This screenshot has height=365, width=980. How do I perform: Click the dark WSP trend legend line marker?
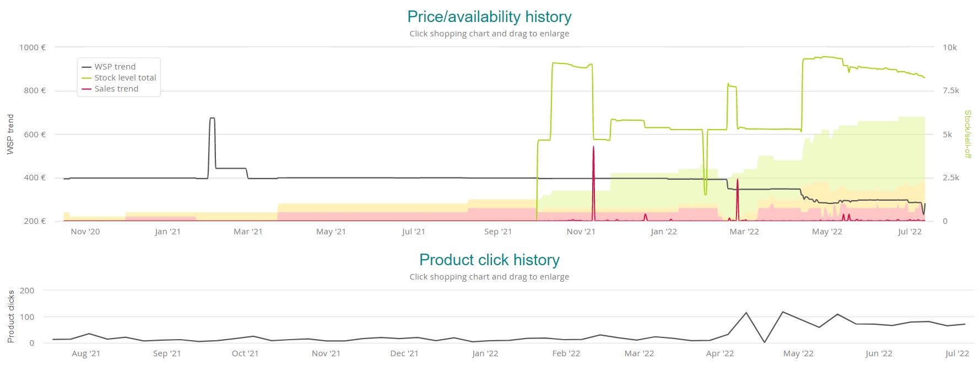[86, 67]
